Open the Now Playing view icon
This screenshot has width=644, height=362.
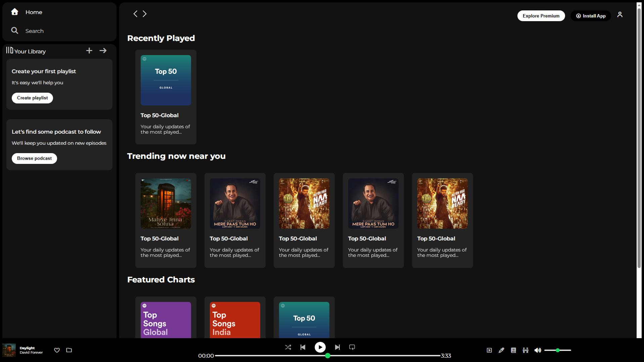(x=489, y=350)
